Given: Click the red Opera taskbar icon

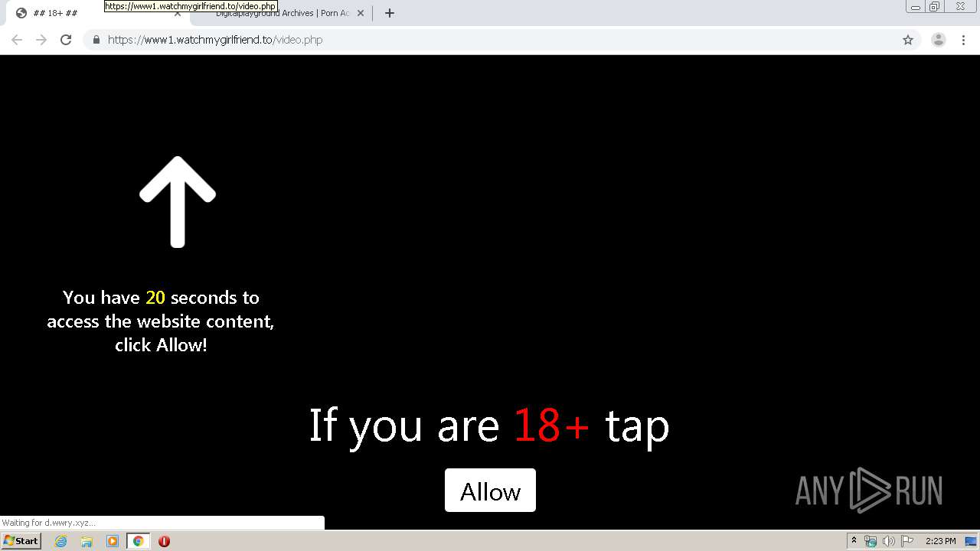Looking at the screenshot, I should (x=164, y=541).
